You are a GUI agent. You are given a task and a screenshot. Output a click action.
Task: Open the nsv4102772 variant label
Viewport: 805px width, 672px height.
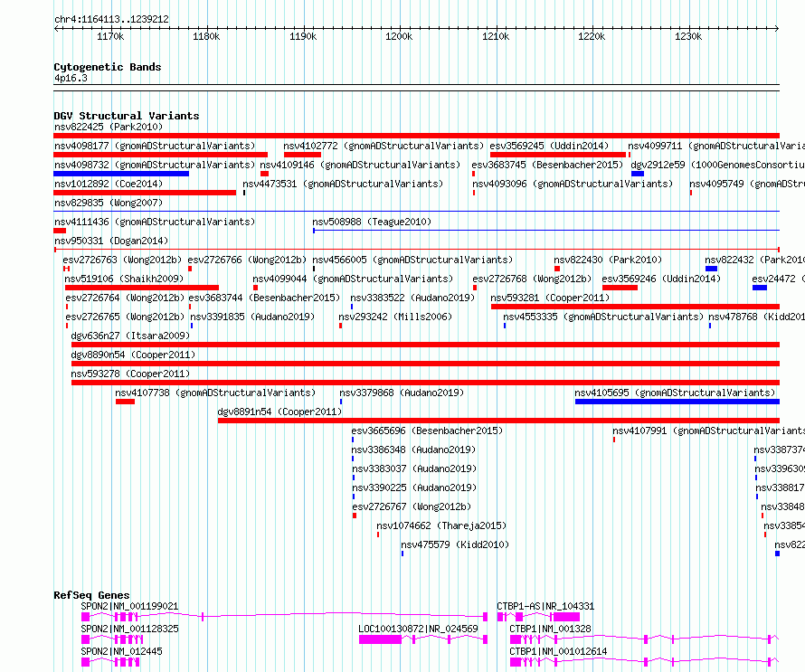click(384, 146)
